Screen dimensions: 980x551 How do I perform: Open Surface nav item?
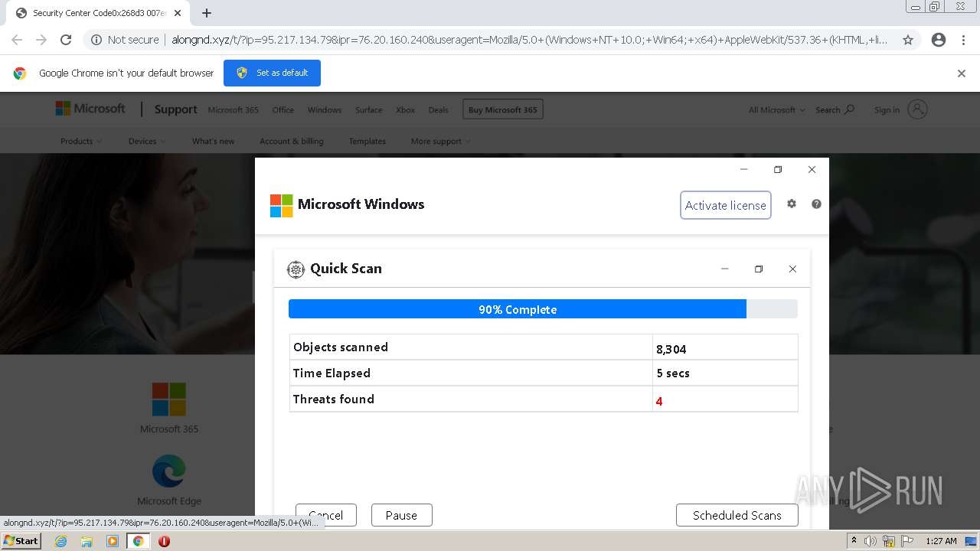pyautogui.click(x=368, y=110)
